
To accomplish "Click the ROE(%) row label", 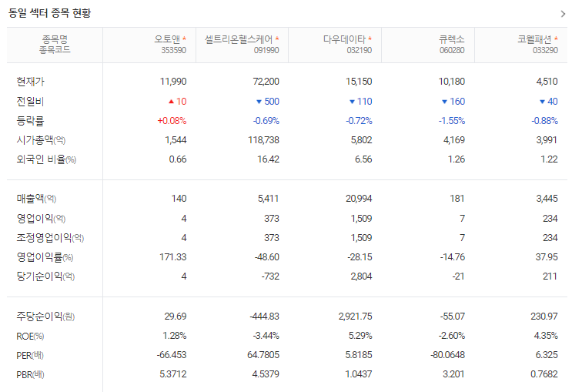I will 30,336.
